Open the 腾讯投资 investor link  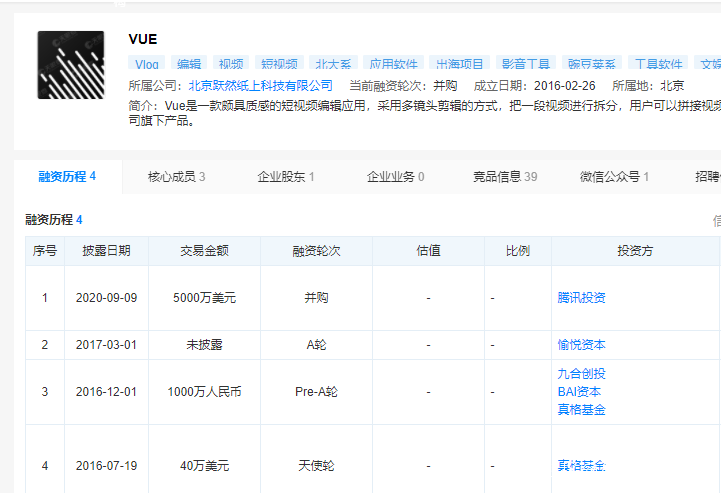pyautogui.click(x=581, y=298)
